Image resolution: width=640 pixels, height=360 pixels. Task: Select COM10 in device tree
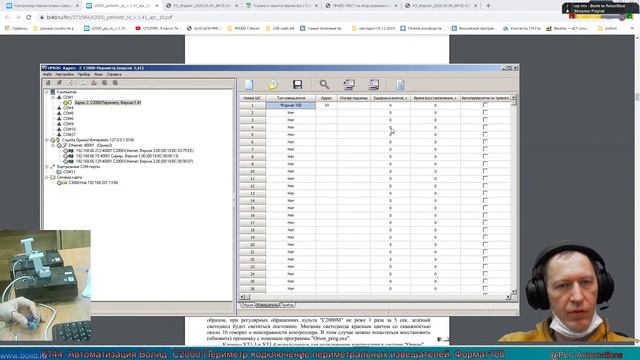(69, 129)
